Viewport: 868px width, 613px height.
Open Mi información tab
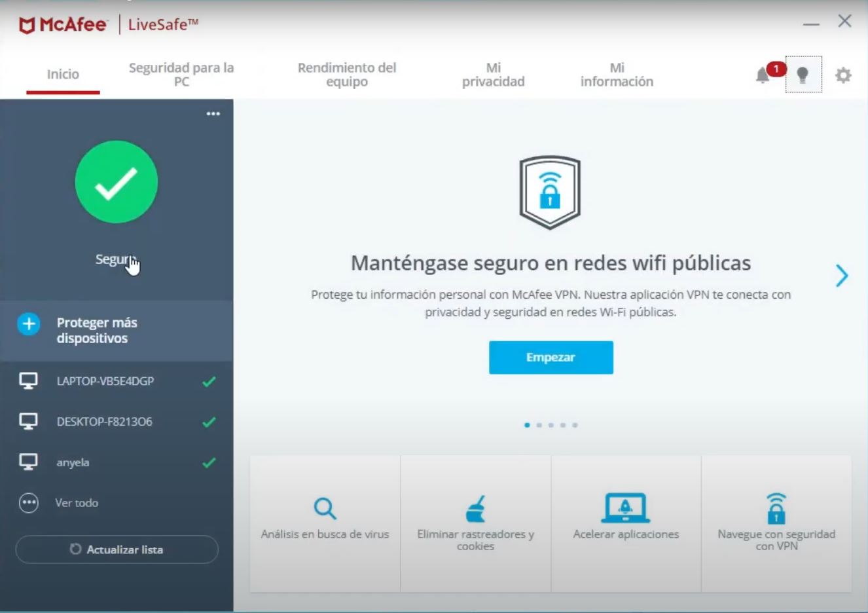point(617,75)
